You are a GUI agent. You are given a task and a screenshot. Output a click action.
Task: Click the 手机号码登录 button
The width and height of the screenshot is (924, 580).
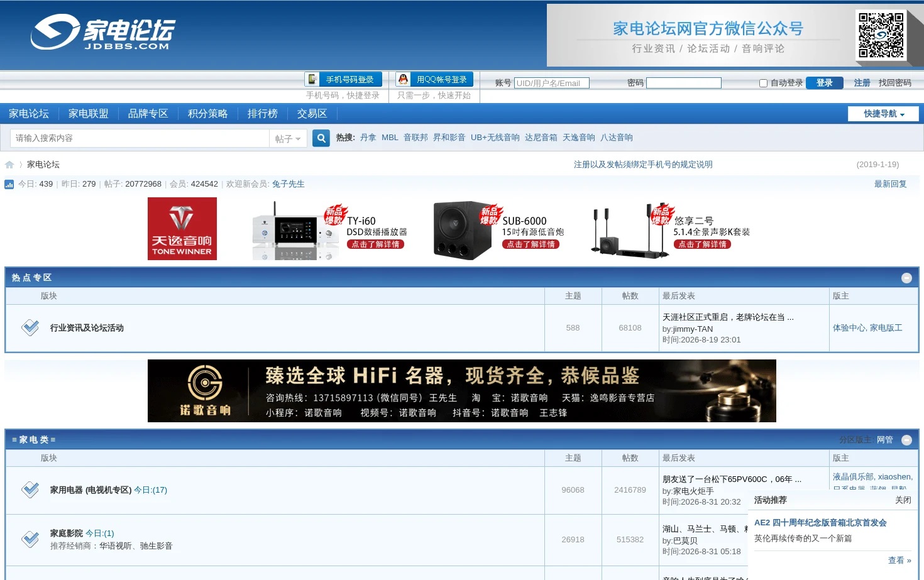click(343, 79)
